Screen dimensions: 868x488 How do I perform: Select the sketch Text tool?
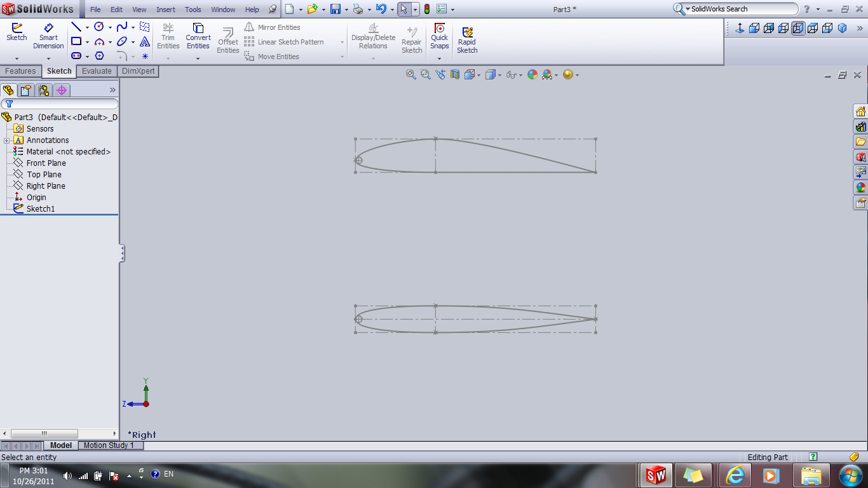pyautogui.click(x=145, y=41)
